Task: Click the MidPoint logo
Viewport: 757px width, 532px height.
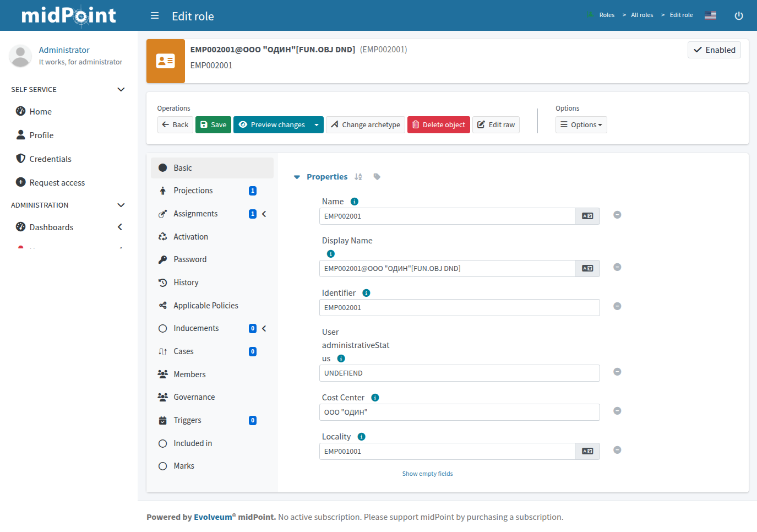Action: tap(69, 15)
